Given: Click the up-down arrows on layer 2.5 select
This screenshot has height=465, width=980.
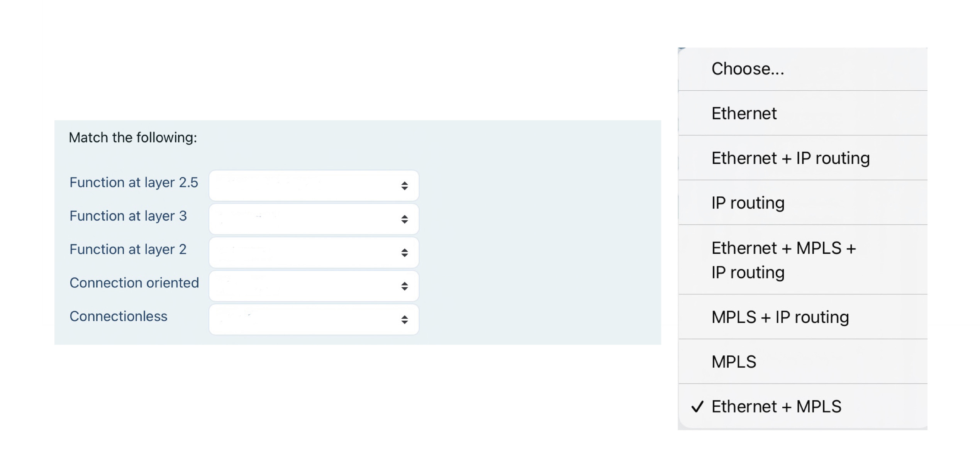Looking at the screenshot, I should [x=405, y=185].
